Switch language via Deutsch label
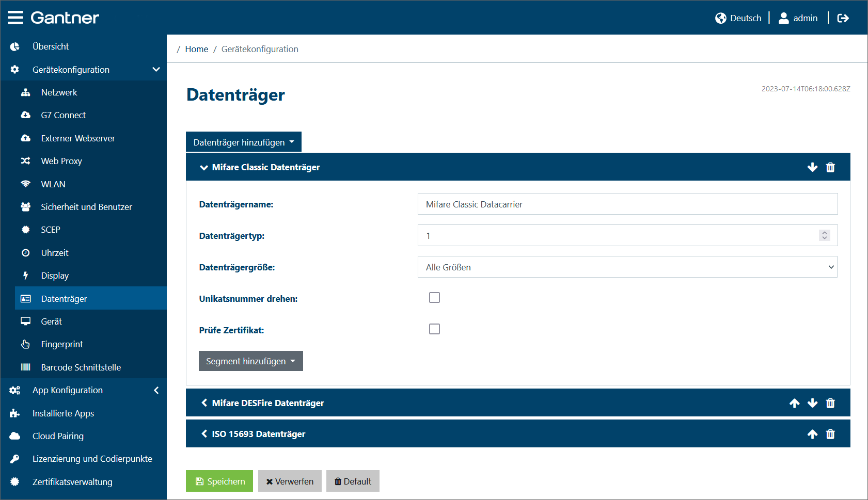The height and width of the screenshot is (500, 868). click(x=746, y=18)
